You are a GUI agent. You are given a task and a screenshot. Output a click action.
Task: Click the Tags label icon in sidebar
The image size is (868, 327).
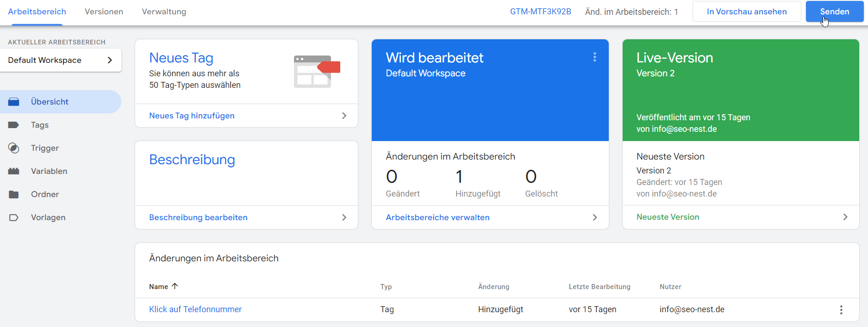pyautogui.click(x=14, y=125)
